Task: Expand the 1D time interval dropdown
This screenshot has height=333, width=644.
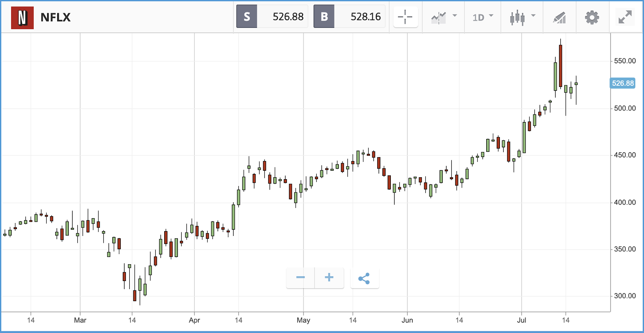Action: click(x=483, y=17)
